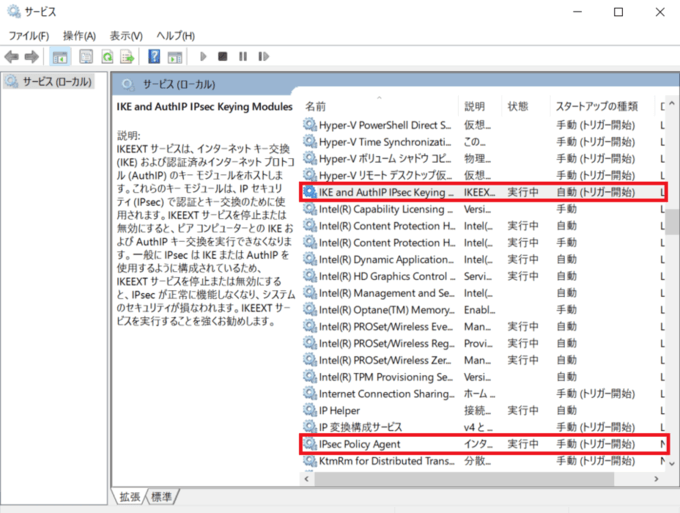680x513 pixels.
Task: Select KtmRm for Distributed Trans... row
Action: tap(483, 461)
